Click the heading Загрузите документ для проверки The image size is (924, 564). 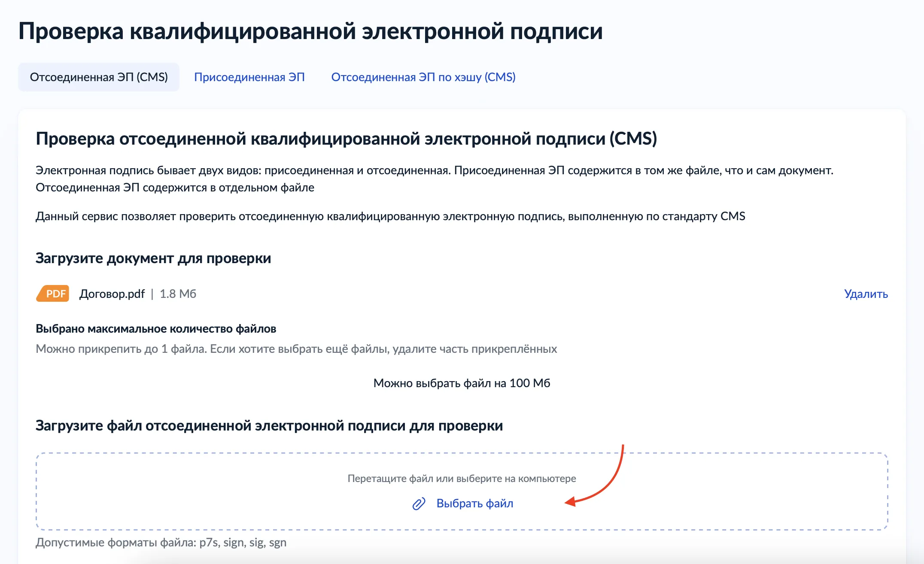[x=153, y=258]
